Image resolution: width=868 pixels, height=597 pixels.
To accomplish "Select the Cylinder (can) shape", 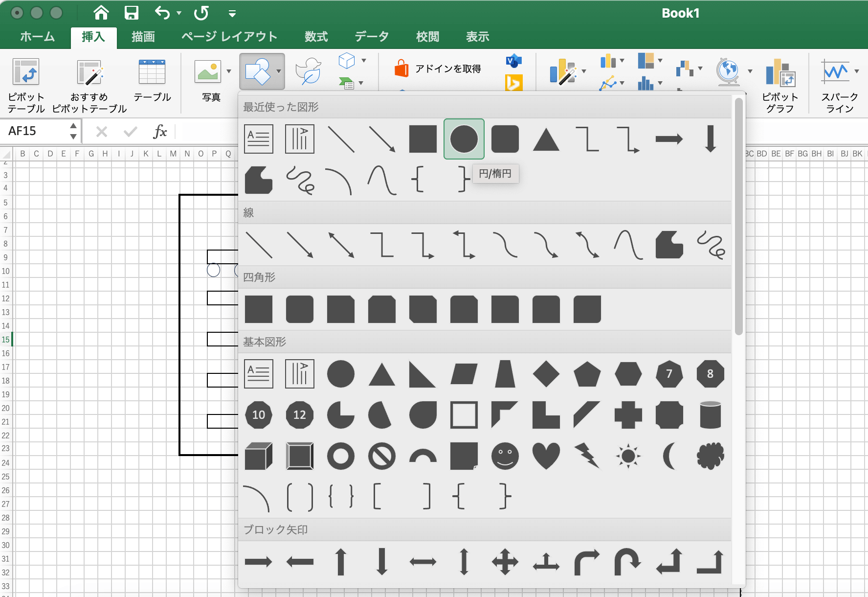I will click(710, 415).
